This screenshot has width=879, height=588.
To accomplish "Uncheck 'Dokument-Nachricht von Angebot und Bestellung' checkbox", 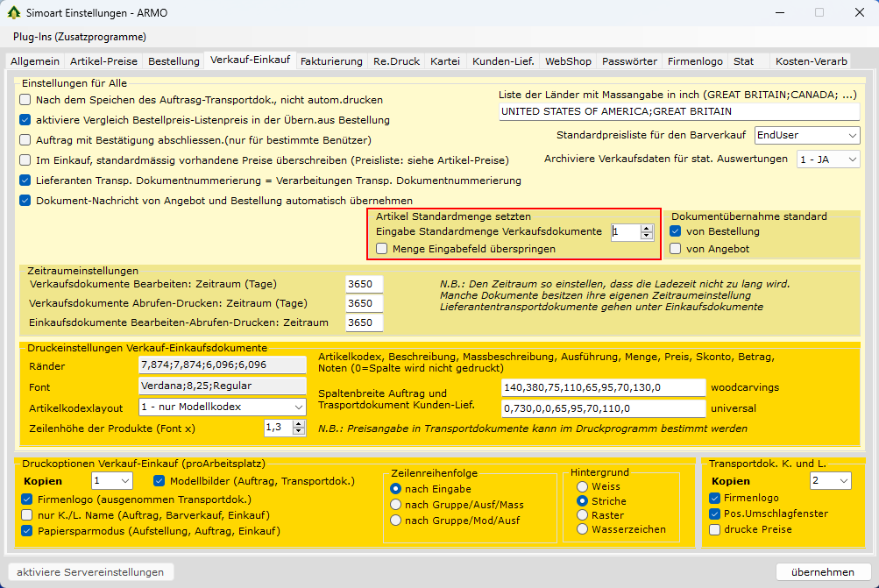I will [x=25, y=201].
